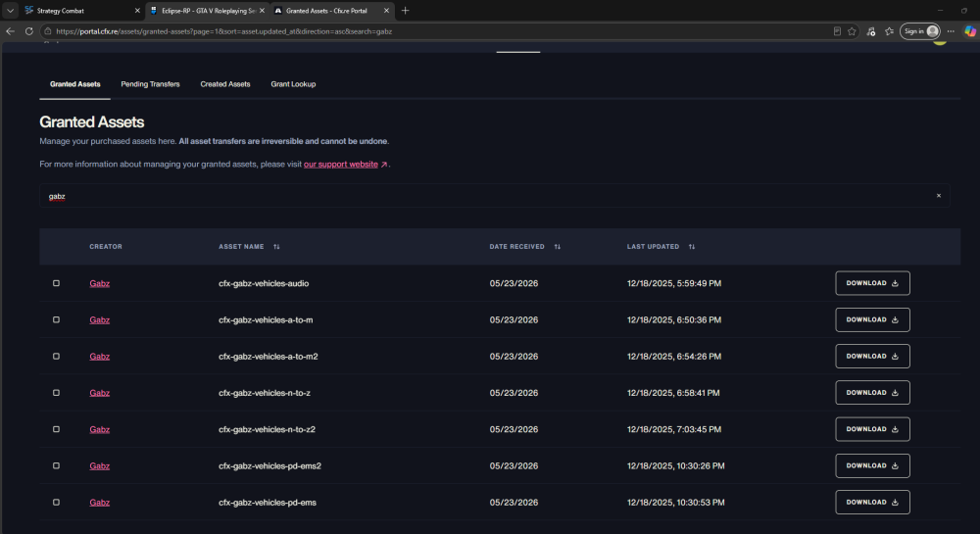View site information lock icon
Viewport: 980px width, 534px height.
47,31
